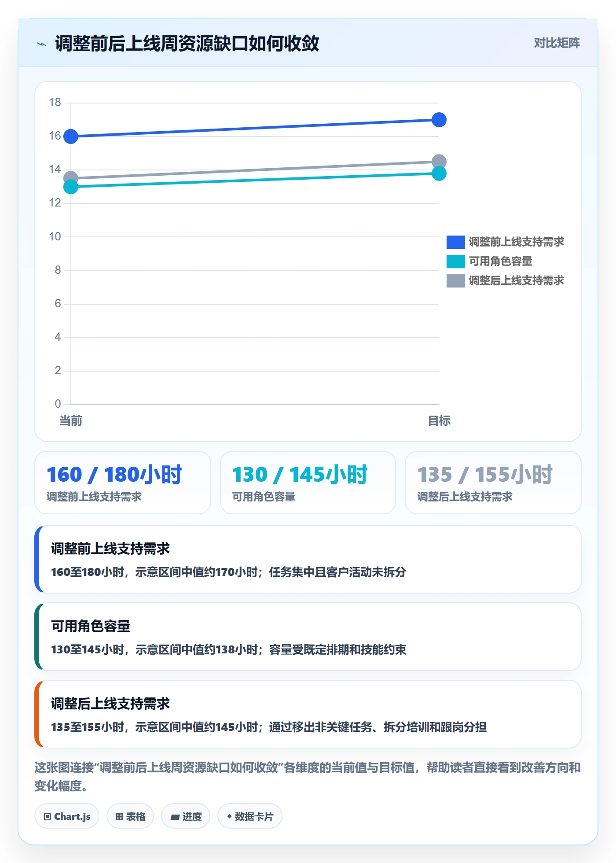
Task: Click the y-axis label 18
Action: pos(55,103)
